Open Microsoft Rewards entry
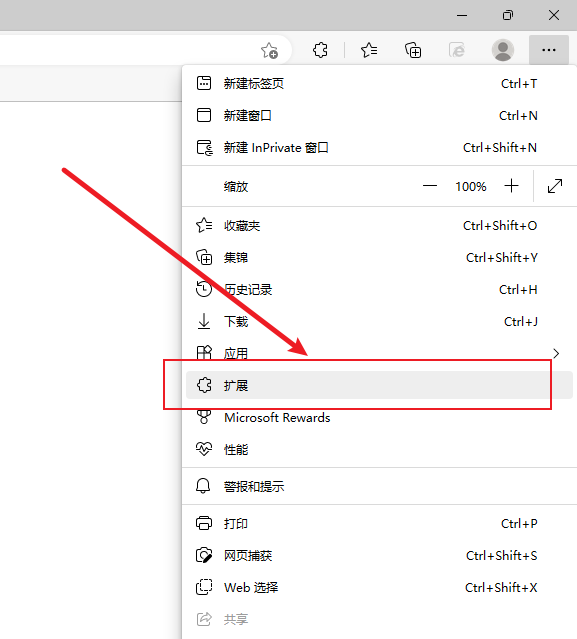This screenshot has height=639, width=577. click(x=379, y=417)
